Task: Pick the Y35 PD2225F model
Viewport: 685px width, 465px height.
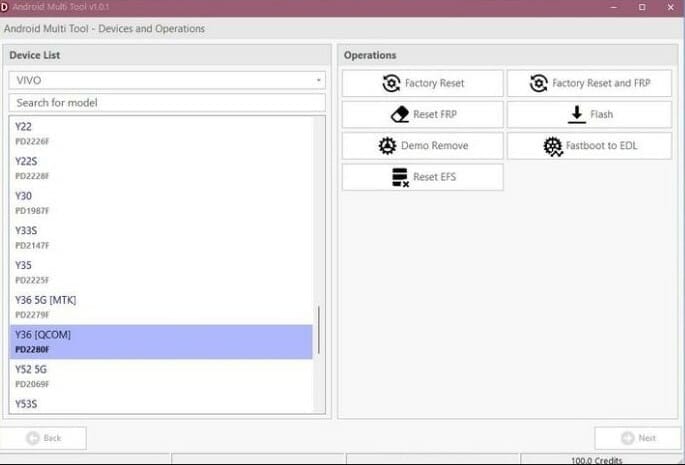Action: [x=160, y=272]
